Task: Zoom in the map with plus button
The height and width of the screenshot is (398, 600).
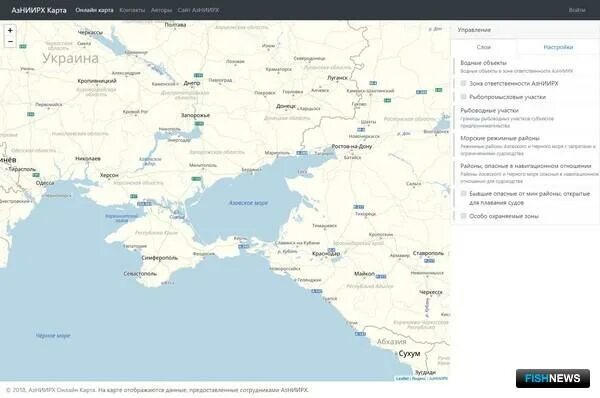Action: (x=10, y=30)
